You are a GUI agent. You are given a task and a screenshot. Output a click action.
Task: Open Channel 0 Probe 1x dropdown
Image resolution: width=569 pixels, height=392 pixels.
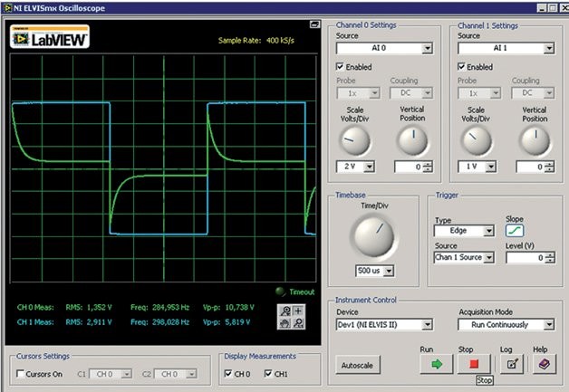coord(358,93)
